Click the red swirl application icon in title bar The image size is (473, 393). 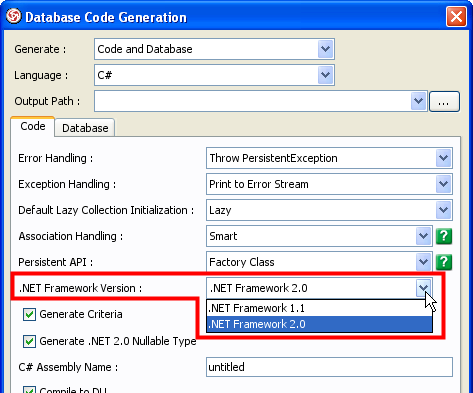[x=14, y=16]
